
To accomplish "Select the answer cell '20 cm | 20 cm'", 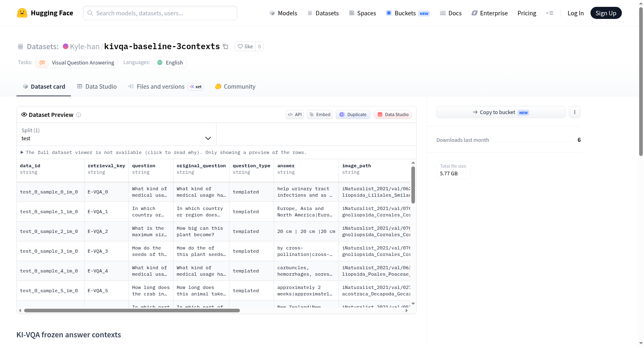I will (306, 232).
